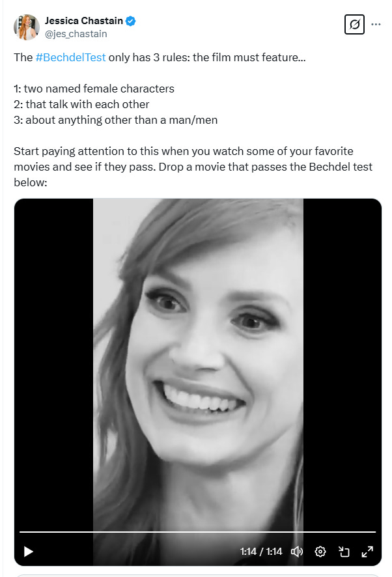The image size is (392, 577).
Task: Click the @jes_chastain handle
Action: click(x=76, y=34)
